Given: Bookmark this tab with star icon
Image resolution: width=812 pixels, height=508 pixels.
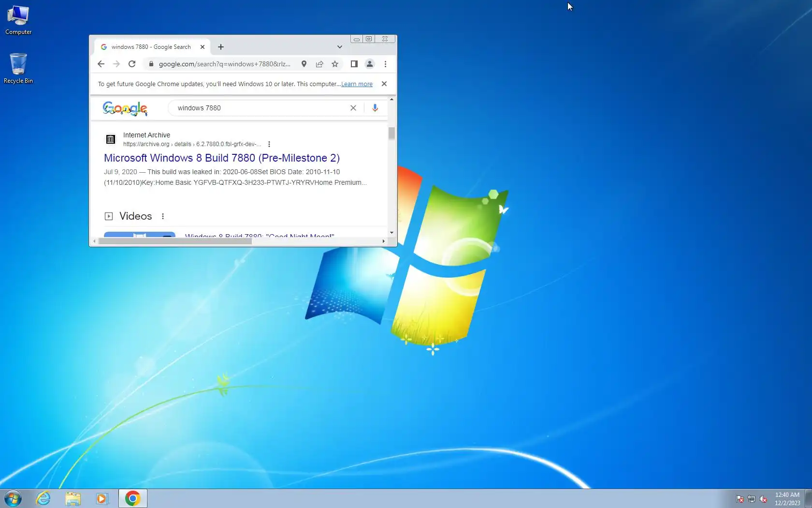Looking at the screenshot, I should (335, 64).
